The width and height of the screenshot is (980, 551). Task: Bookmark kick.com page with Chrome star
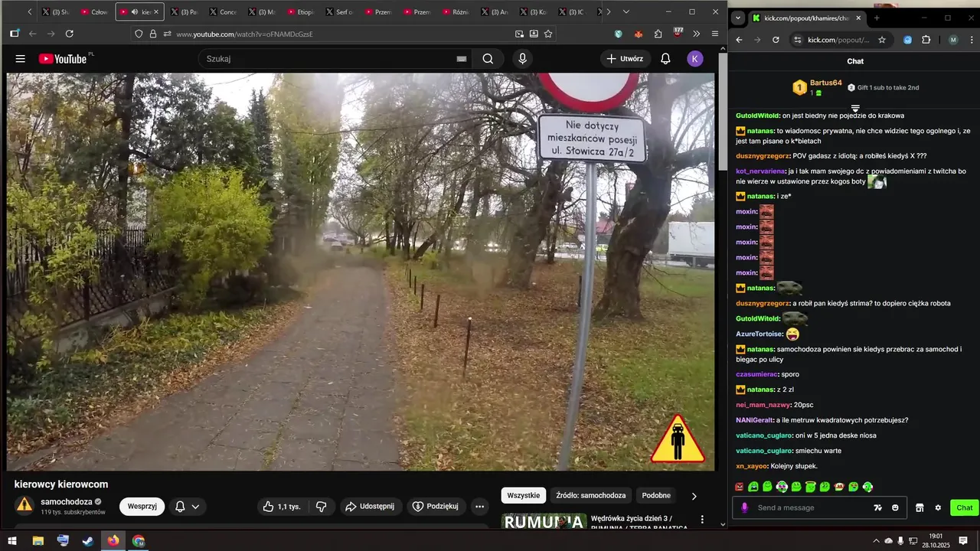[882, 40]
